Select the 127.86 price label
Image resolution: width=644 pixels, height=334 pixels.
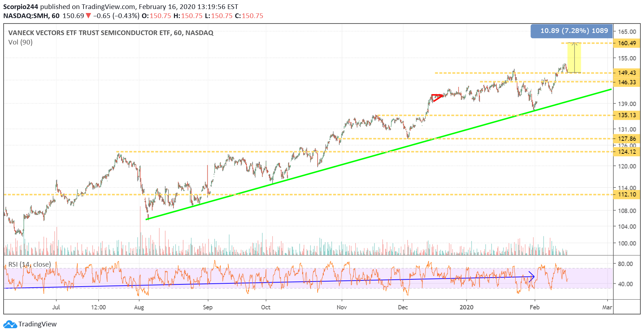click(x=627, y=139)
